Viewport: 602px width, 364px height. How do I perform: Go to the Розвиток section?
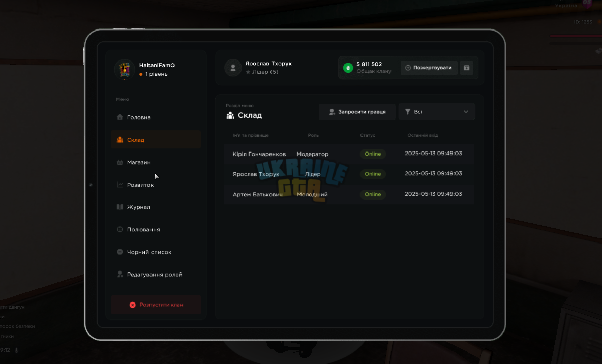156,185
